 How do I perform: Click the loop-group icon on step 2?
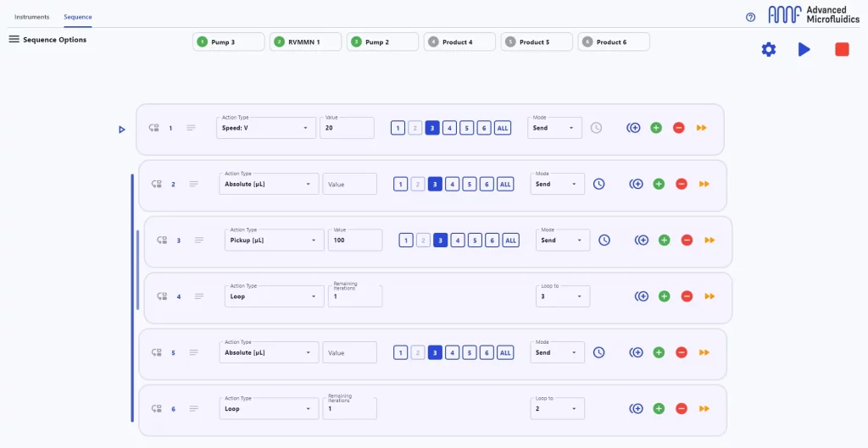(x=157, y=184)
